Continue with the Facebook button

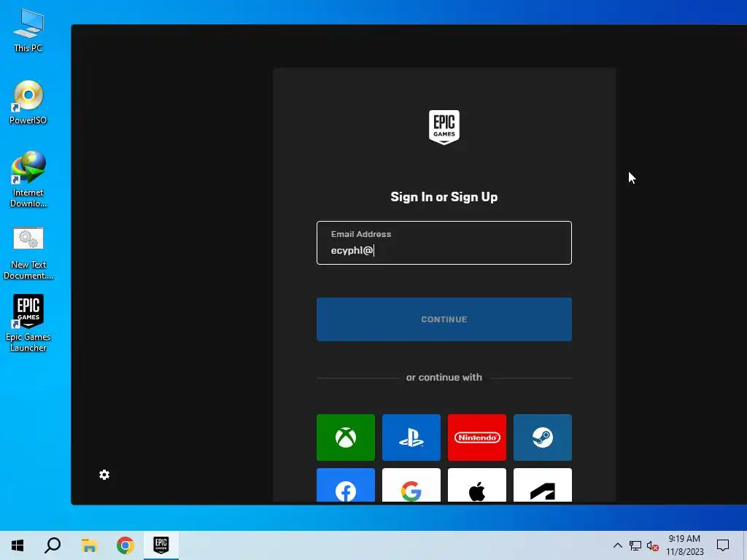(345, 485)
